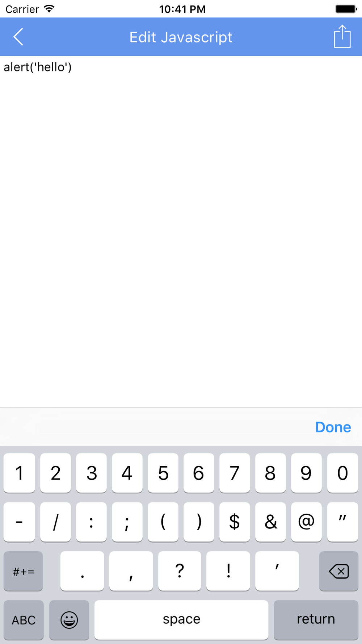This screenshot has height=644, width=362.
Task: Tap the number 5 key
Action: pos(163,473)
